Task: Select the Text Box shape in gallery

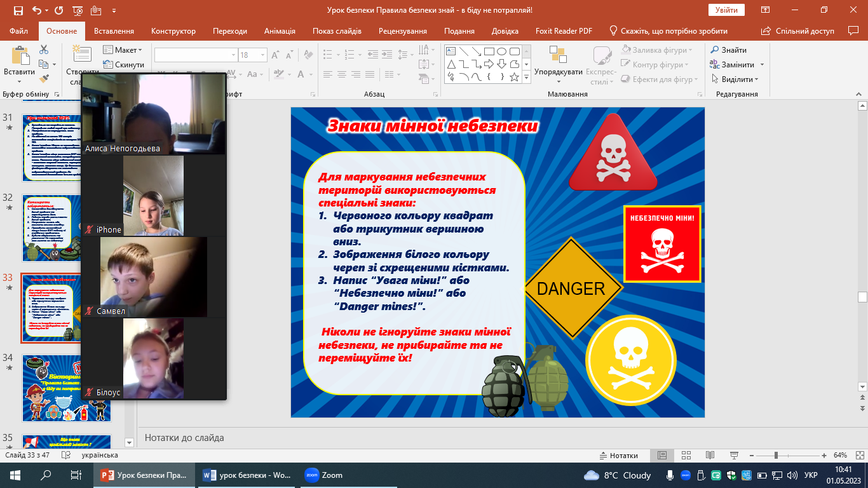Action: coord(451,51)
